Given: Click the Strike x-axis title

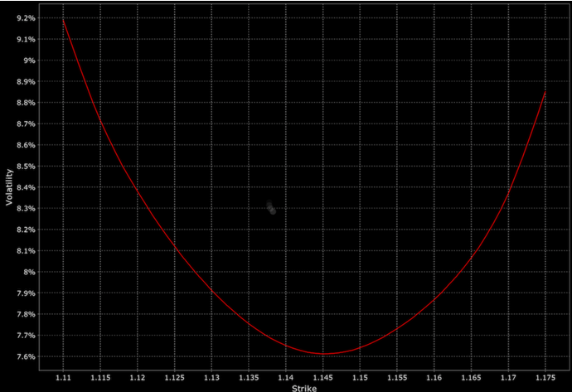Looking at the screenshot, I should click(303, 387).
